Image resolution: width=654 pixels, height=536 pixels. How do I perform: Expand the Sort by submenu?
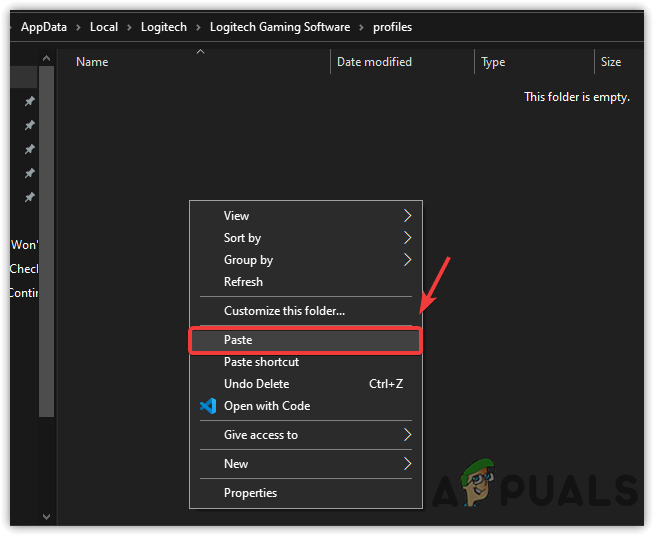pos(306,238)
